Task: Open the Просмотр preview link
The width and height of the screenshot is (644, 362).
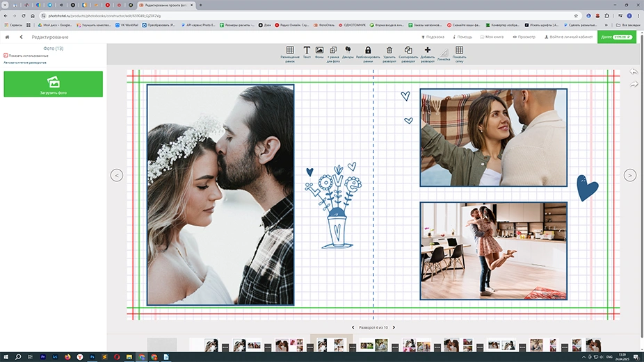Action: pos(524,37)
